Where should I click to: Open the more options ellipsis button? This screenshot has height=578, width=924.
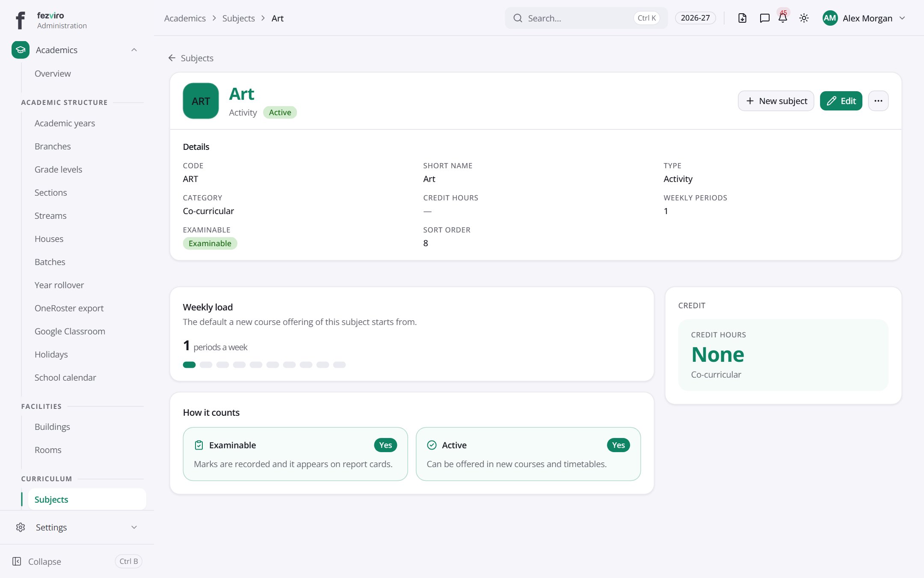878,101
